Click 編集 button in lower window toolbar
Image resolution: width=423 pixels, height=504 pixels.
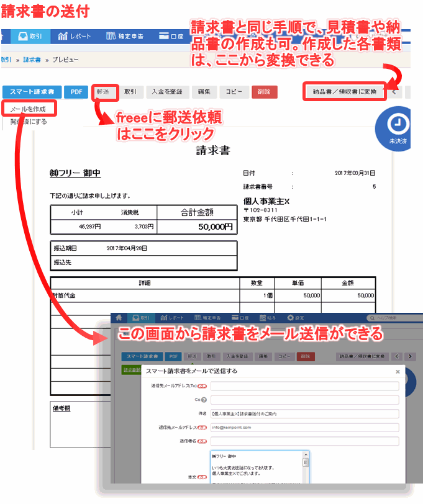coord(263,356)
